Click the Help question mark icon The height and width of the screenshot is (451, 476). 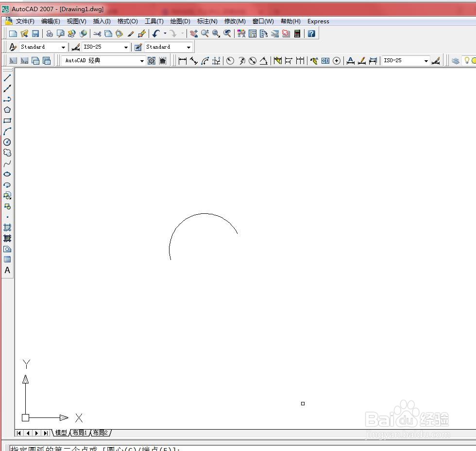[x=311, y=34]
